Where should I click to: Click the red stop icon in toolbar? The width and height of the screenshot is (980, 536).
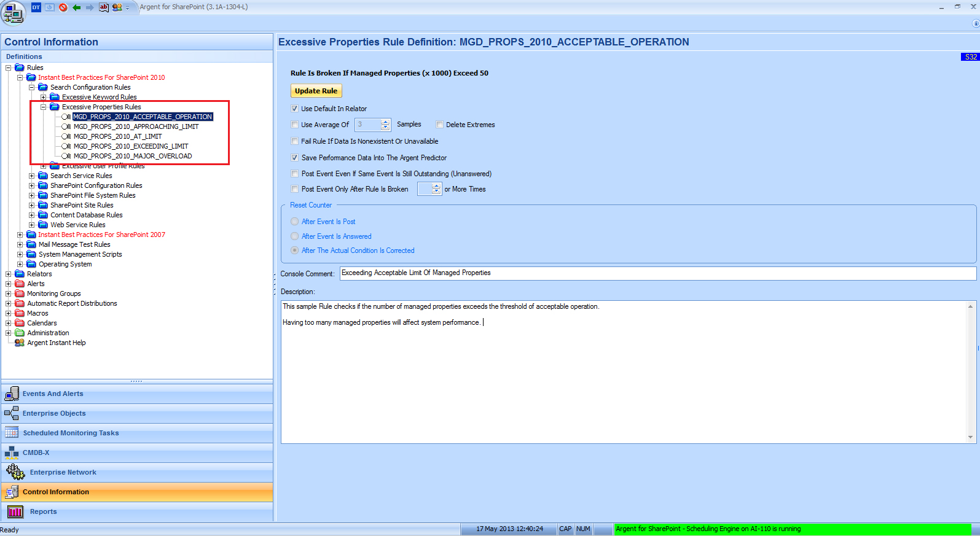pyautogui.click(x=63, y=7)
